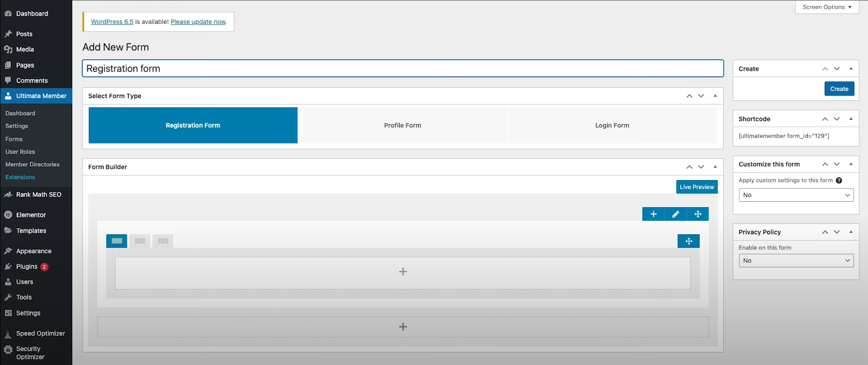Click the move icon beside the pencil icon
The height and width of the screenshot is (365, 868).
[698, 214]
